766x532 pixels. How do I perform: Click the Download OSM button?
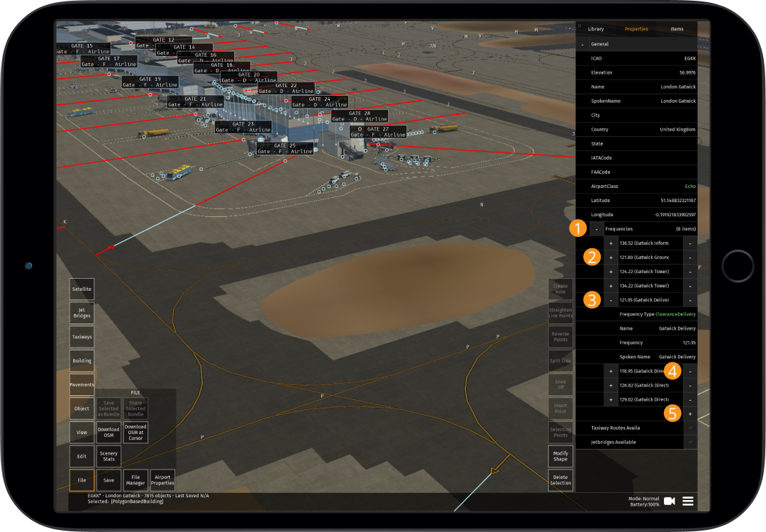pos(109,432)
